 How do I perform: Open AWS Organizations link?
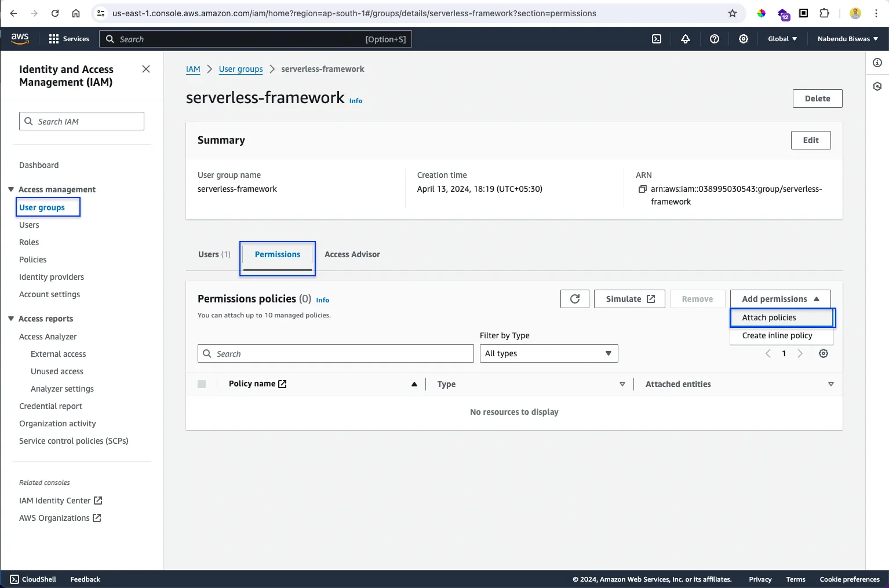[x=60, y=518]
